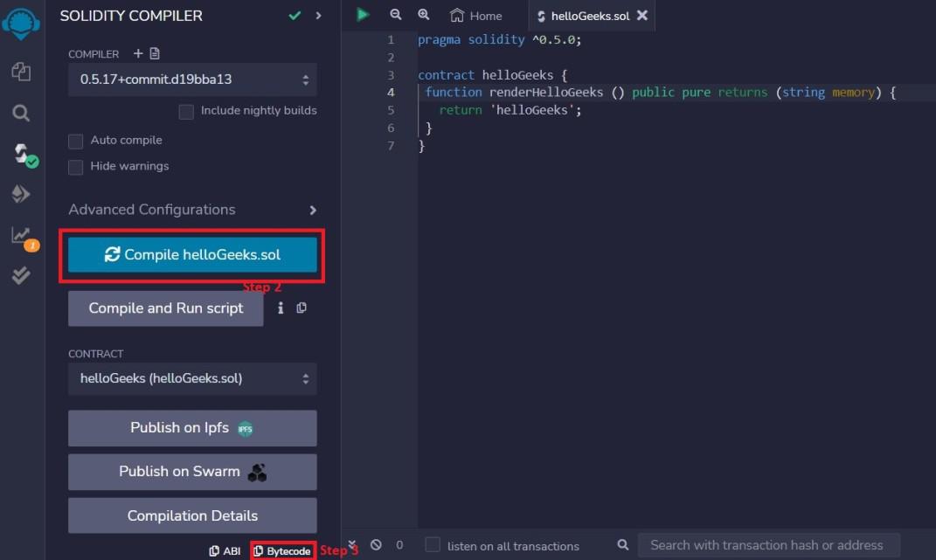Select the helloGeeks.sol editor tab
This screenshot has height=560, width=936.
pos(584,15)
